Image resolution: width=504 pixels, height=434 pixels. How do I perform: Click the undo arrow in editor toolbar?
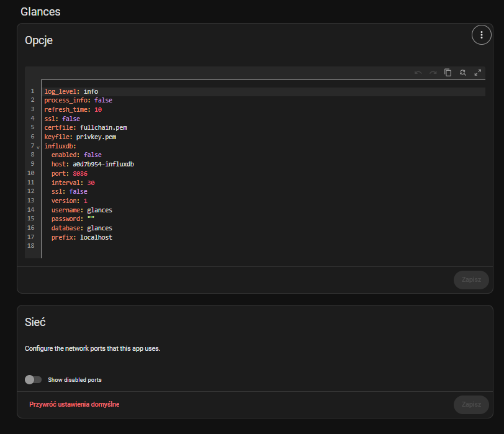(x=418, y=73)
